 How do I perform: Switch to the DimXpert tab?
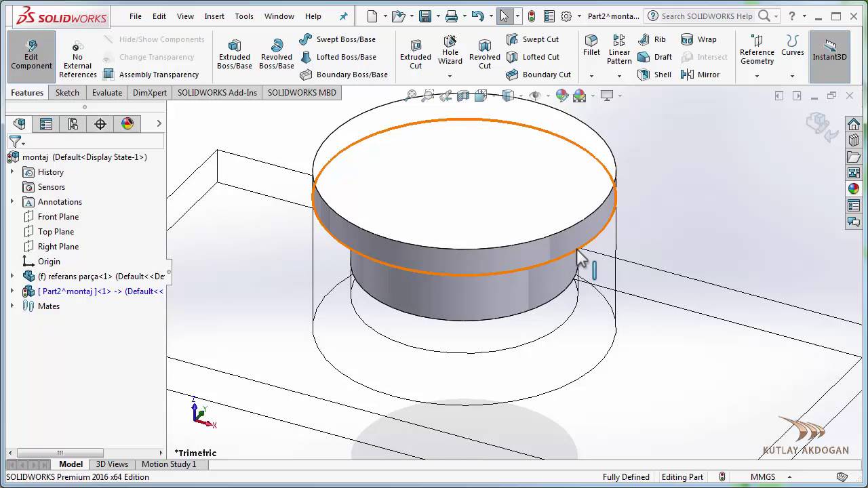pyautogui.click(x=150, y=93)
